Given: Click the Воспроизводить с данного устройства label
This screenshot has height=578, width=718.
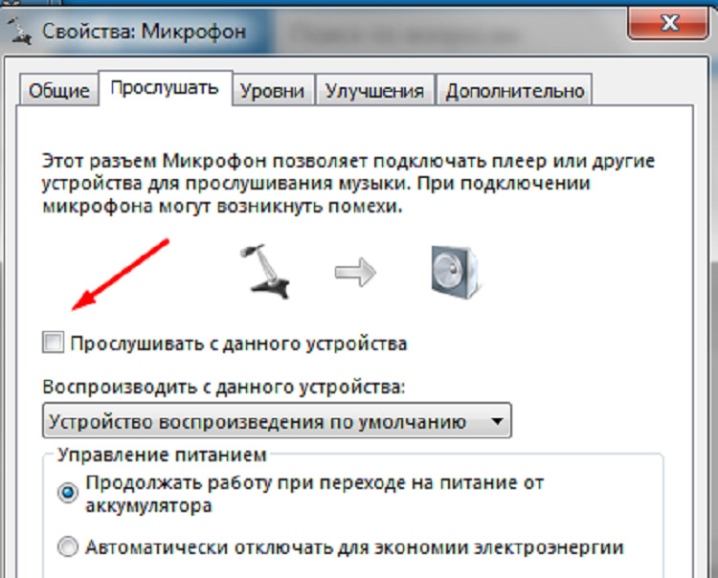Looking at the screenshot, I should 224,387.
